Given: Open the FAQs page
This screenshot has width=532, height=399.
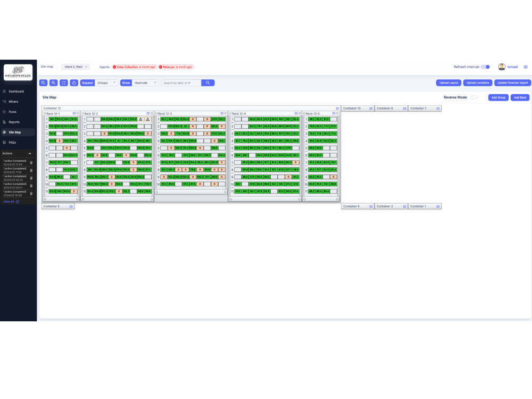Looking at the screenshot, I should pos(12,143).
